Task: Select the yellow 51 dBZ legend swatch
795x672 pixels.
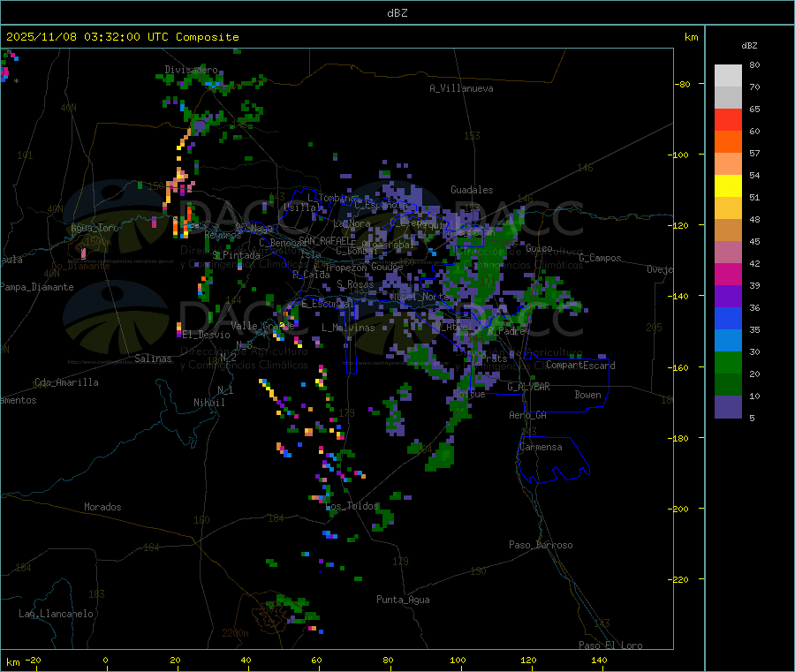Action: [x=728, y=186]
